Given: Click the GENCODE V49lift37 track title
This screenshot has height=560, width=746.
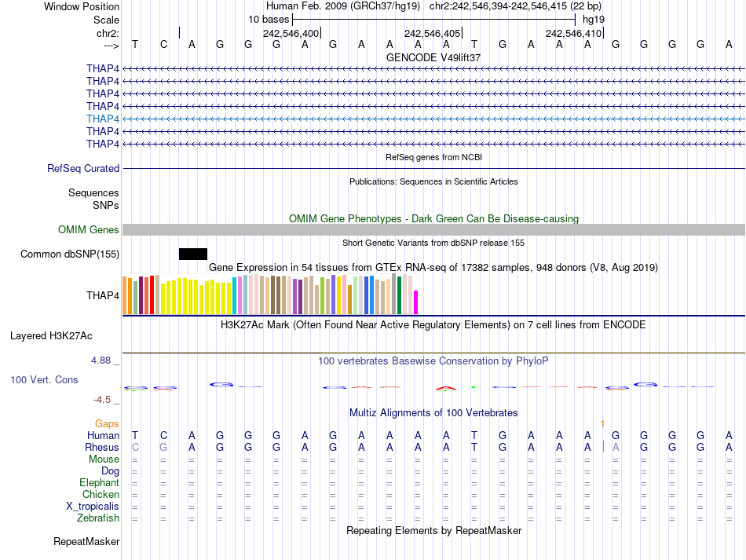Looking at the screenshot, I should pos(433,57).
